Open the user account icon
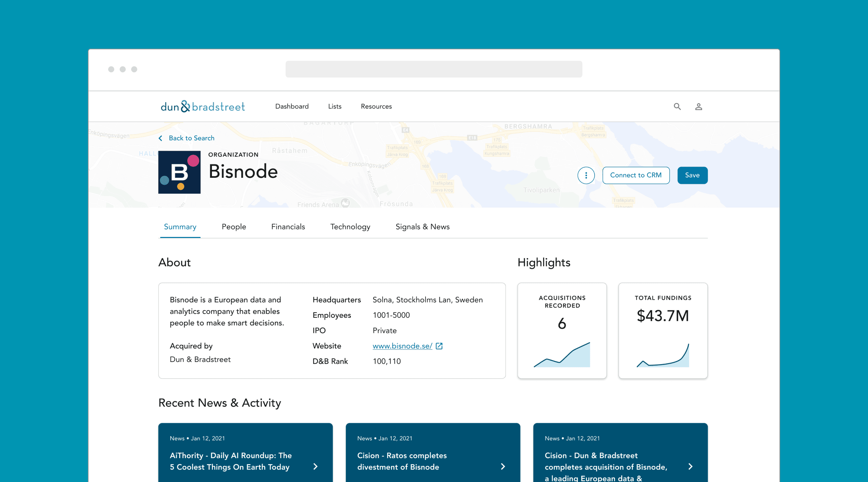The image size is (868, 482). click(x=699, y=106)
